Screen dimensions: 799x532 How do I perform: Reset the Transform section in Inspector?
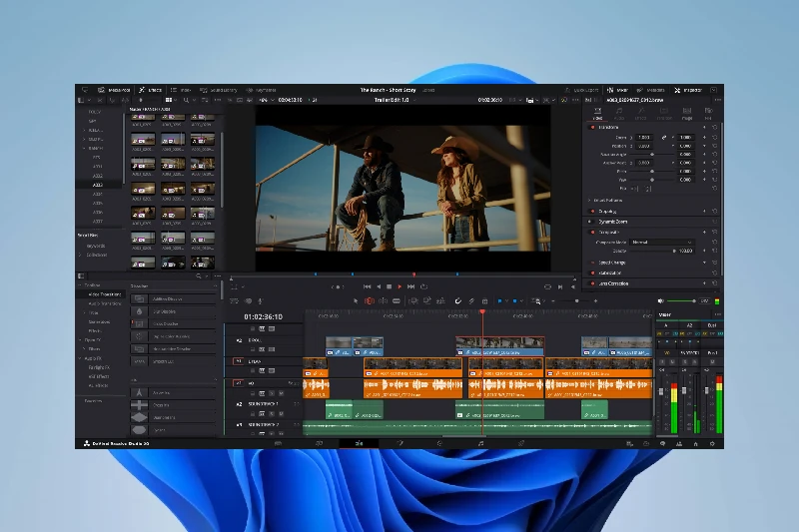(x=714, y=128)
